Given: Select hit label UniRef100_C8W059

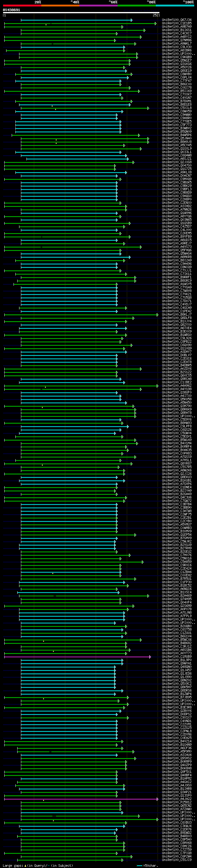Looking at the screenshot, I should [x=177, y=111].
